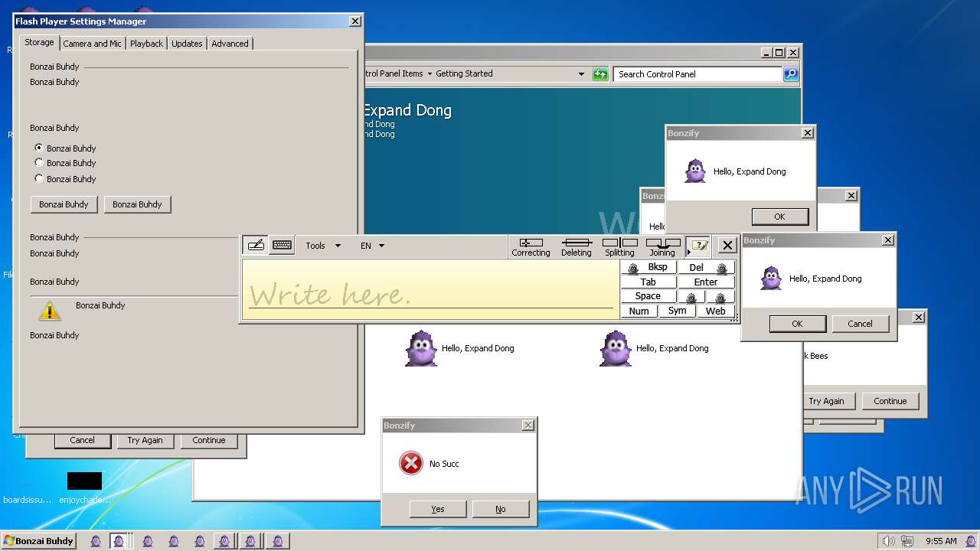Click Cancel in the bottom-left dialog

point(83,440)
